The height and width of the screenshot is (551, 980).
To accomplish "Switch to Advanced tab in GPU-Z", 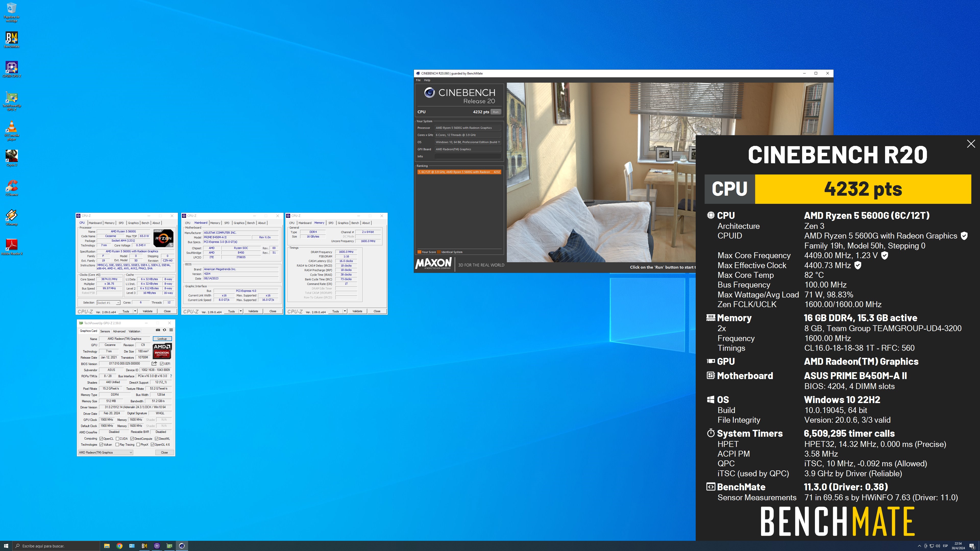I will (x=119, y=331).
